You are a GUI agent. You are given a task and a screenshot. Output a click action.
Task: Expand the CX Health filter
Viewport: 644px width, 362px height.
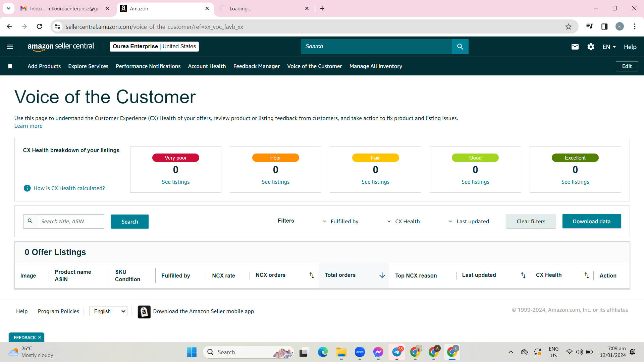(x=404, y=222)
